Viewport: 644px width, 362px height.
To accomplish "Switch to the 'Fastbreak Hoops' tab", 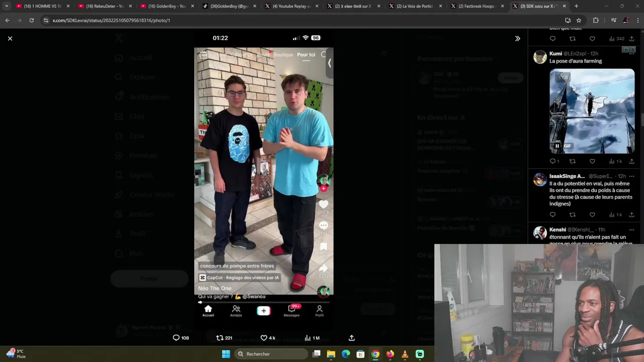I will tap(478, 6).
